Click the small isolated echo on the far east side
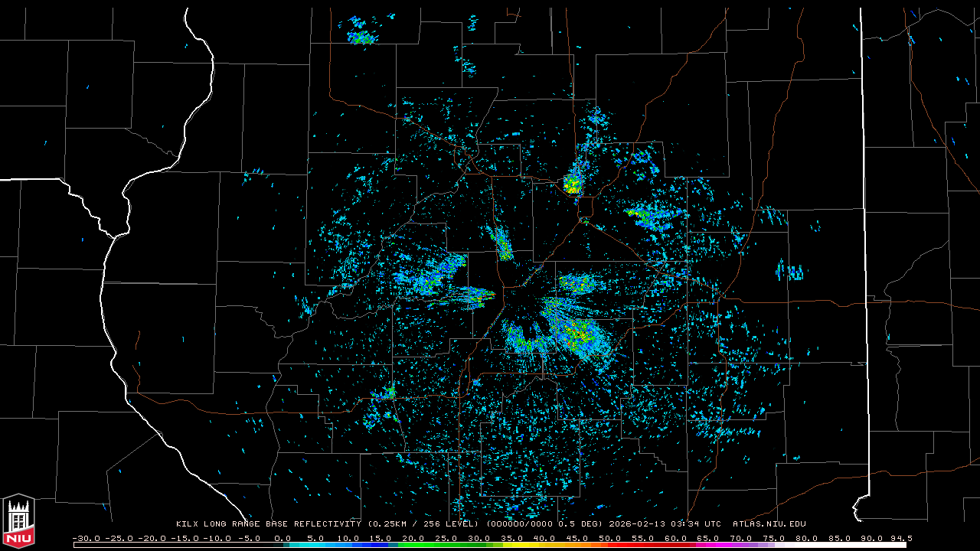Viewport: 980px width, 551px height. pyautogui.click(x=790, y=271)
